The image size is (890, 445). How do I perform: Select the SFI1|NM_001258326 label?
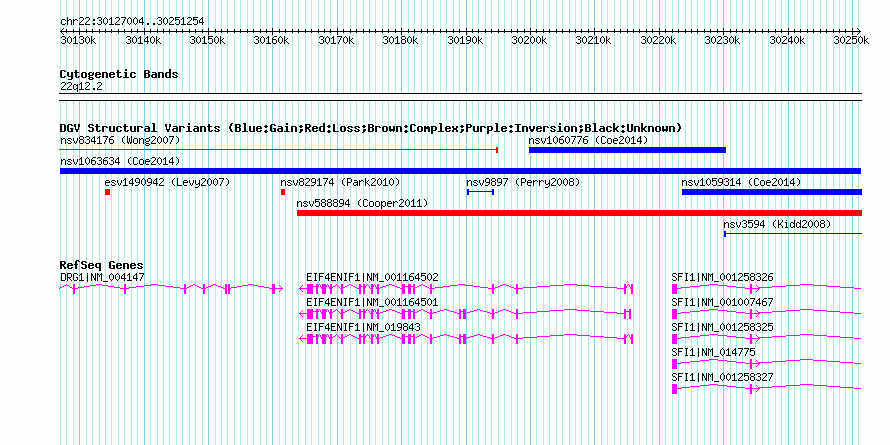[x=722, y=277]
